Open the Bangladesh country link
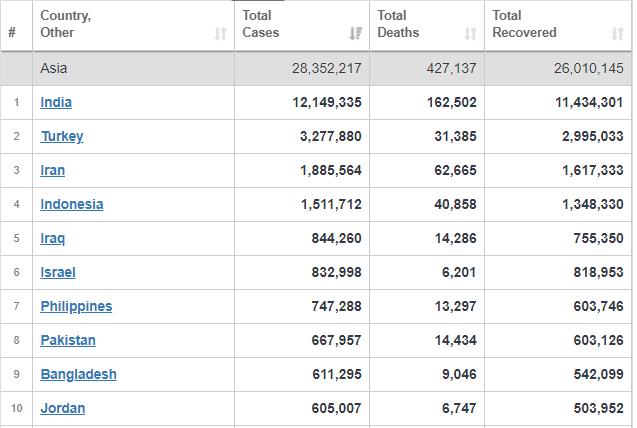 (x=78, y=374)
